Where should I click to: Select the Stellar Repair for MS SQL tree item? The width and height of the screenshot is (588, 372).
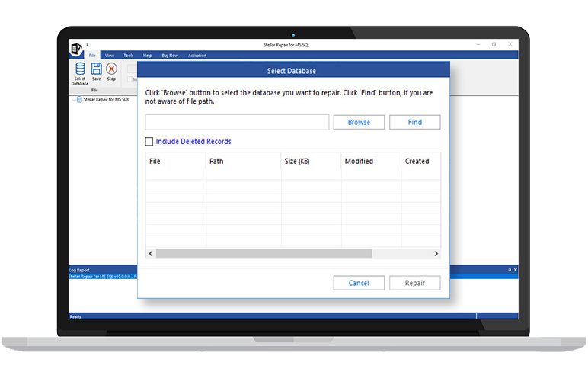[x=106, y=99]
